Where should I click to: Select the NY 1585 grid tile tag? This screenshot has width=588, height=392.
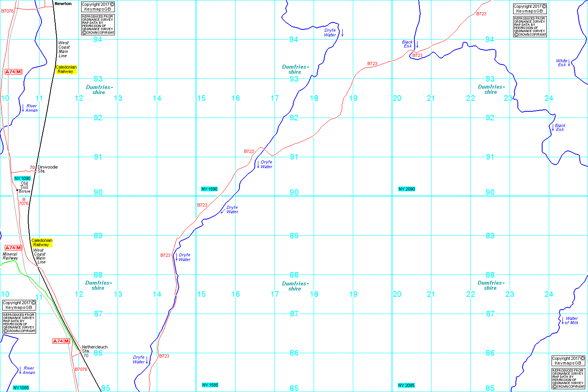pos(210,385)
